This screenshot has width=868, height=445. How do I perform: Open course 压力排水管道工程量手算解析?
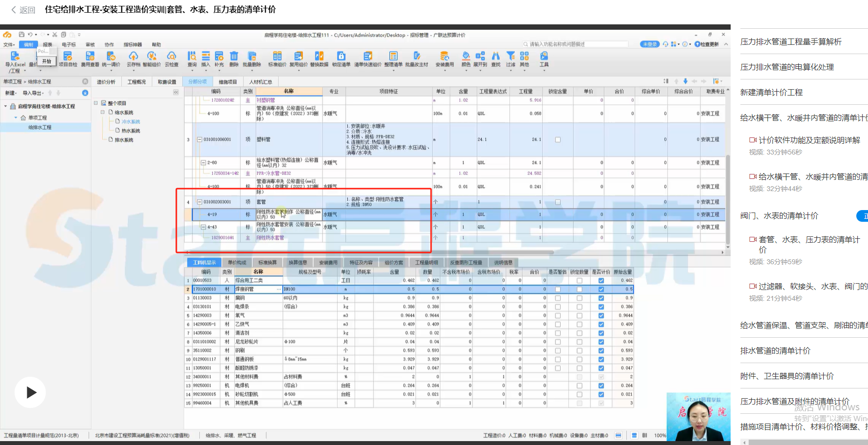click(791, 42)
